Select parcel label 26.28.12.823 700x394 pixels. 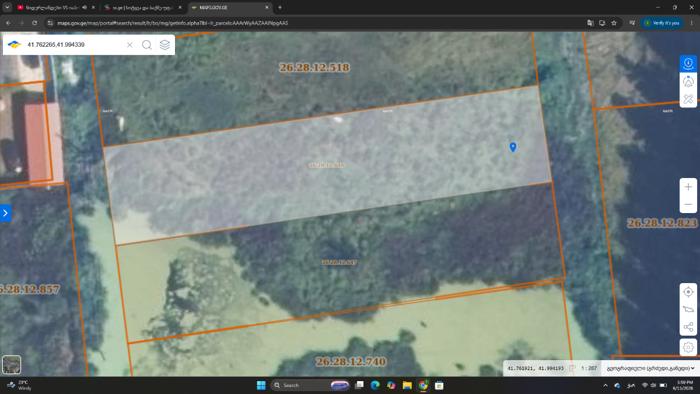tap(662, 223)
